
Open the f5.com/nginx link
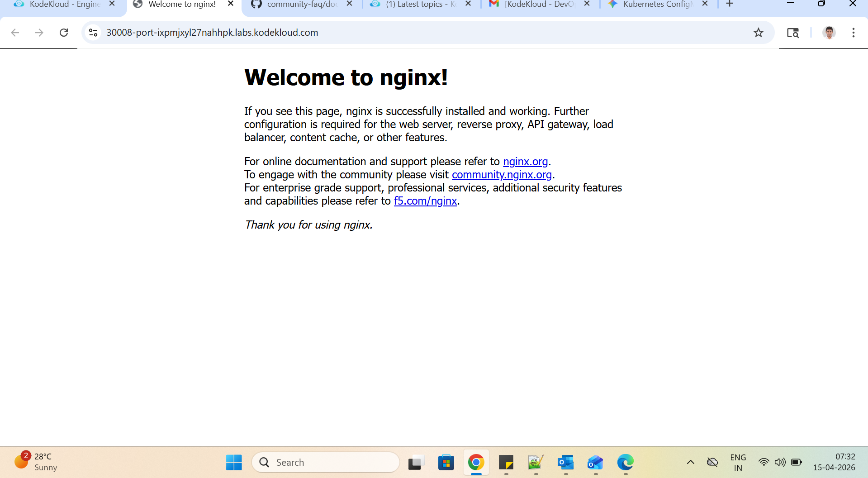tap(425, 201)
